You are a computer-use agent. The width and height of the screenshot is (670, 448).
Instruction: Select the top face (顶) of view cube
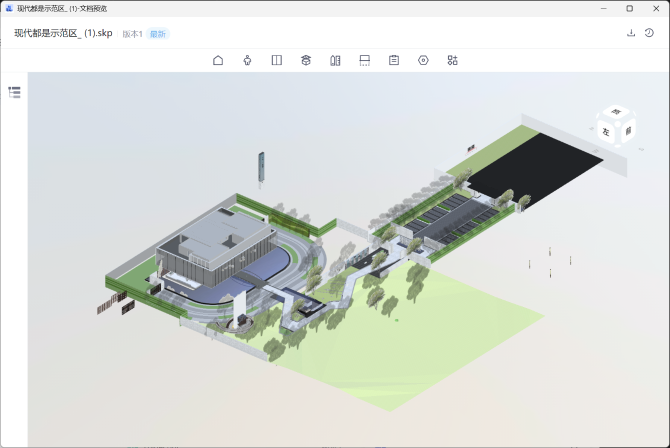[x=615, y=112]
